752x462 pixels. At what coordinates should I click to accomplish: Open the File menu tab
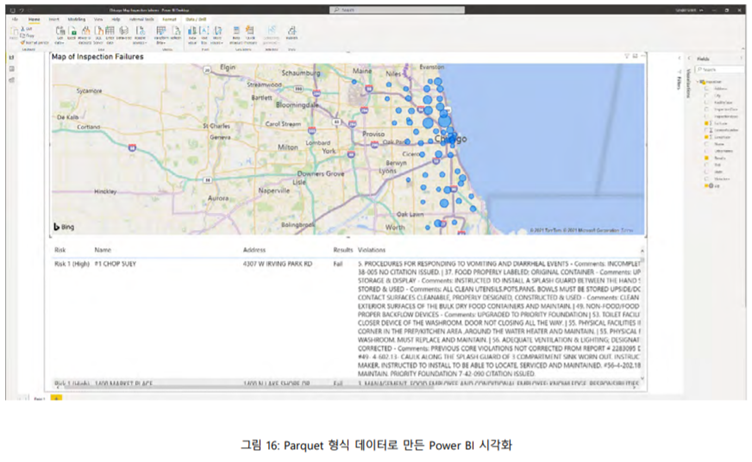pos(14,19)
